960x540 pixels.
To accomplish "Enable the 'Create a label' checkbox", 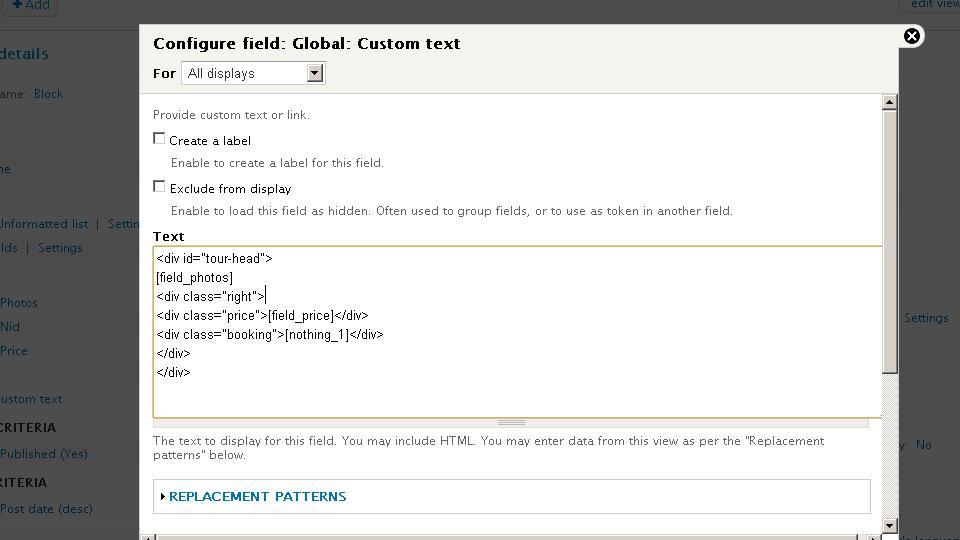I will click(159, 139).
